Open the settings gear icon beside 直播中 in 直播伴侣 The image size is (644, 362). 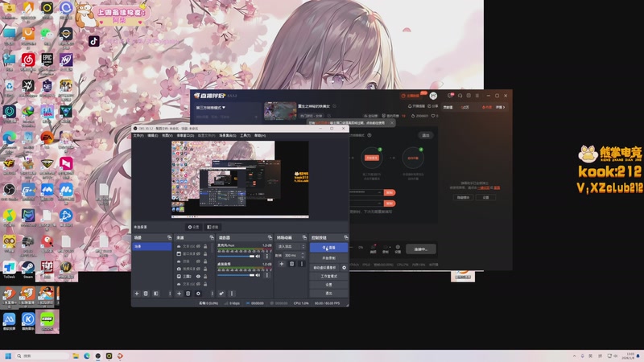(398, 249)
